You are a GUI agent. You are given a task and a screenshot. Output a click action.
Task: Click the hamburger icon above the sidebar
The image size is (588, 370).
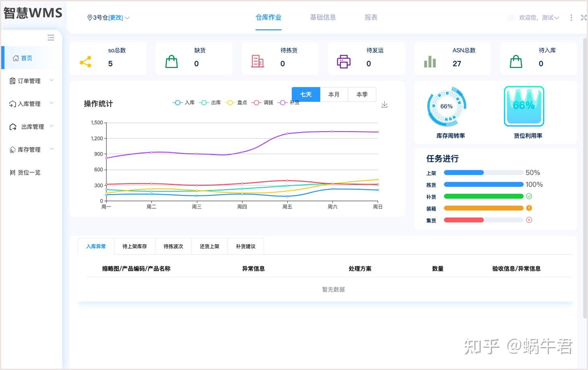[x=50, y=37]
